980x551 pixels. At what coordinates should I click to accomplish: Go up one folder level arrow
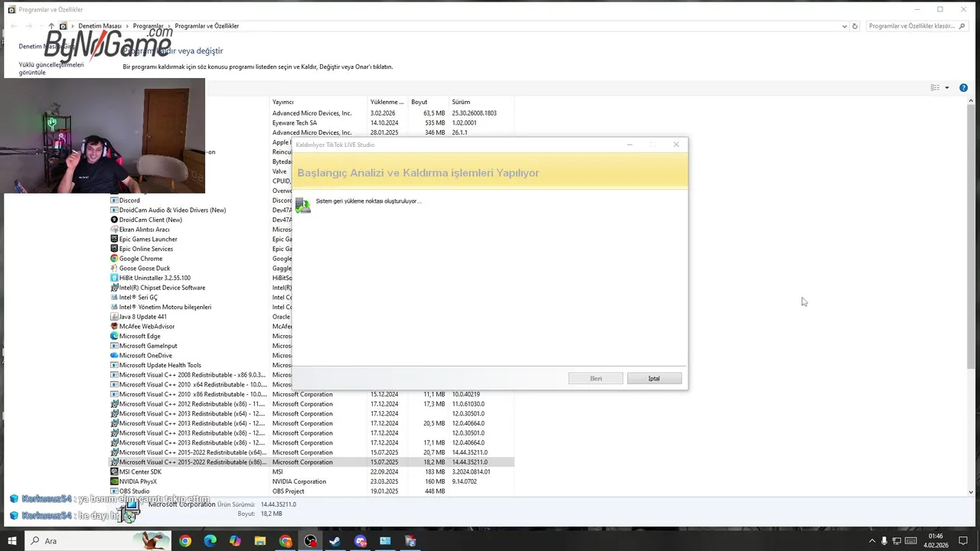[x=51, y=26]
